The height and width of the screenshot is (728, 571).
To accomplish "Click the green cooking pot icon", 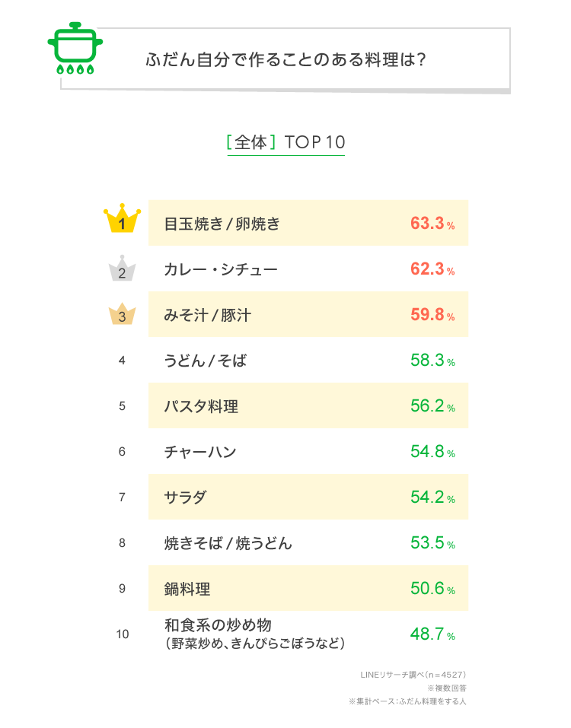I will tap(74, 48).
